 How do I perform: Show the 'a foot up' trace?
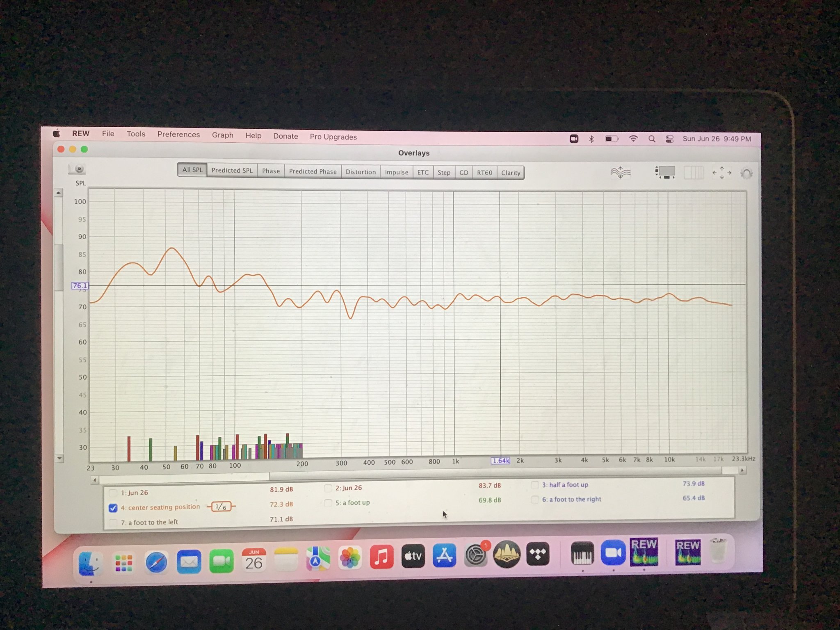pyautogui.click(x=328, y=503)
